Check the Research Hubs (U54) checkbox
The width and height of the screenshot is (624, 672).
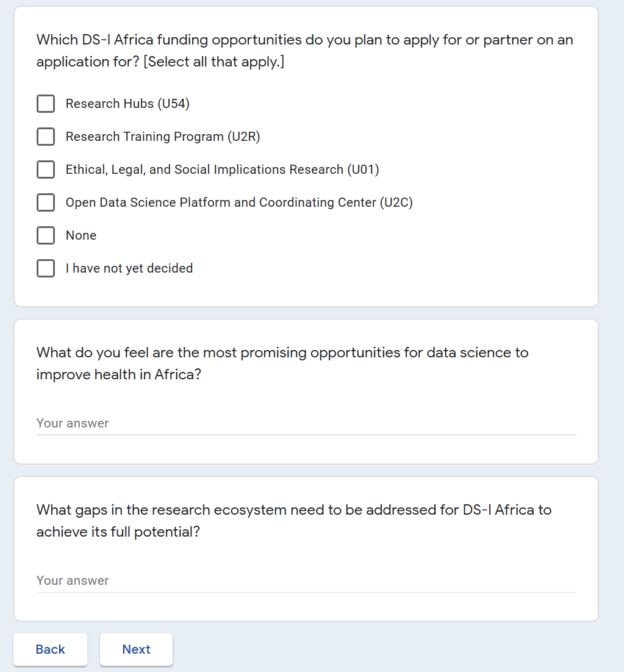pyautogui.click(x=46, y=104)
